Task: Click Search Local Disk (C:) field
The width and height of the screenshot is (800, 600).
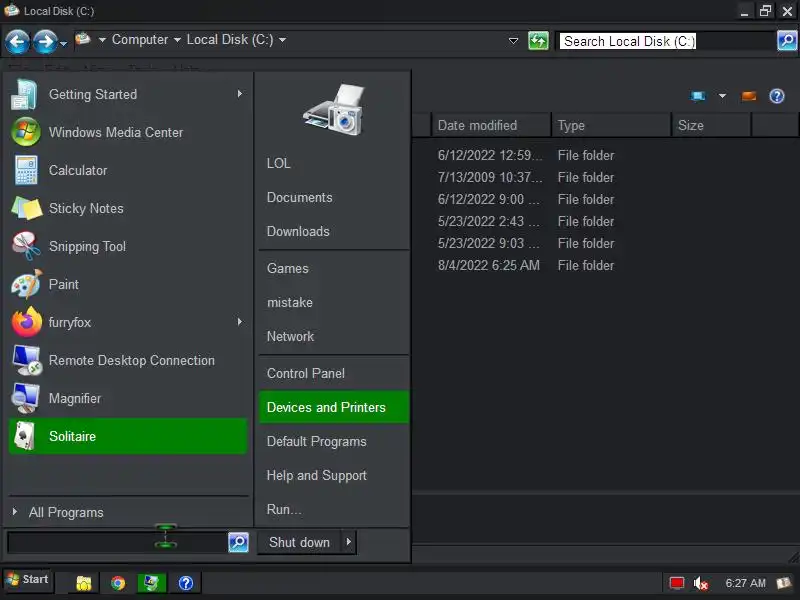Action: tap(665, 41)
